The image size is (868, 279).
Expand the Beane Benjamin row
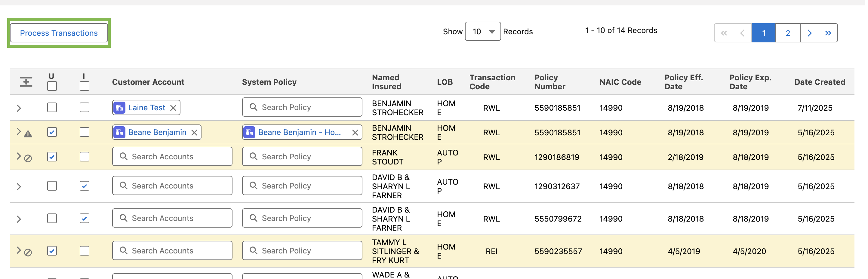click(19, 131)
